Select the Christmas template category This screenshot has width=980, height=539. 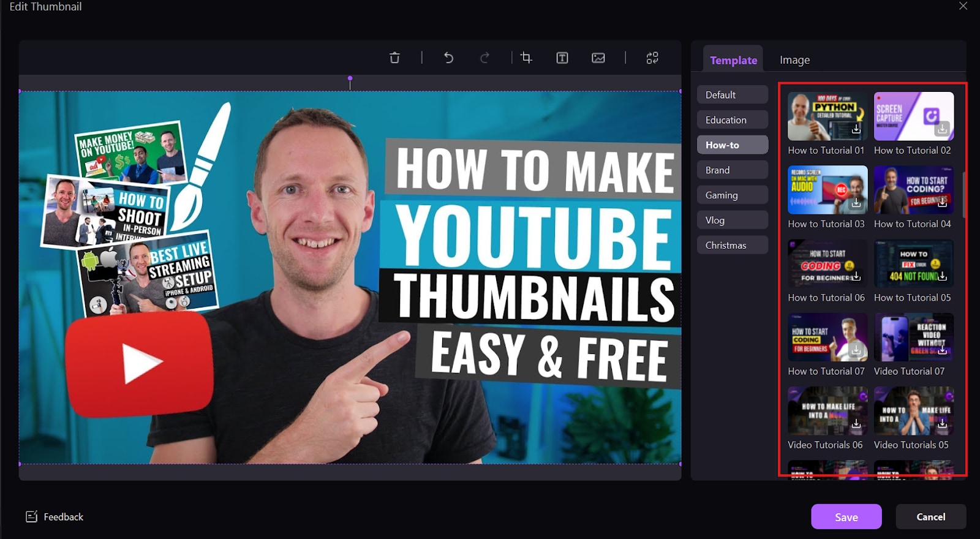coord(733,245)
